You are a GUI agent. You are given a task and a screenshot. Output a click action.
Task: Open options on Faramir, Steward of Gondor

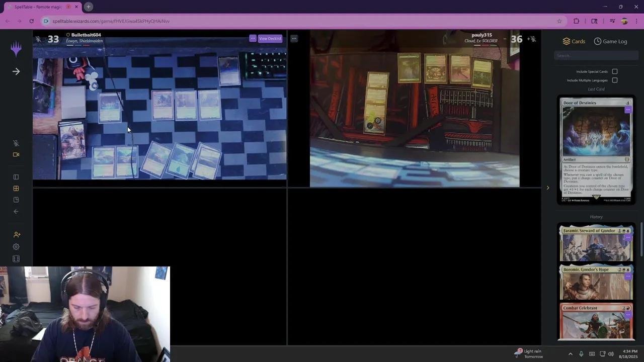click(x=627, y=237)
